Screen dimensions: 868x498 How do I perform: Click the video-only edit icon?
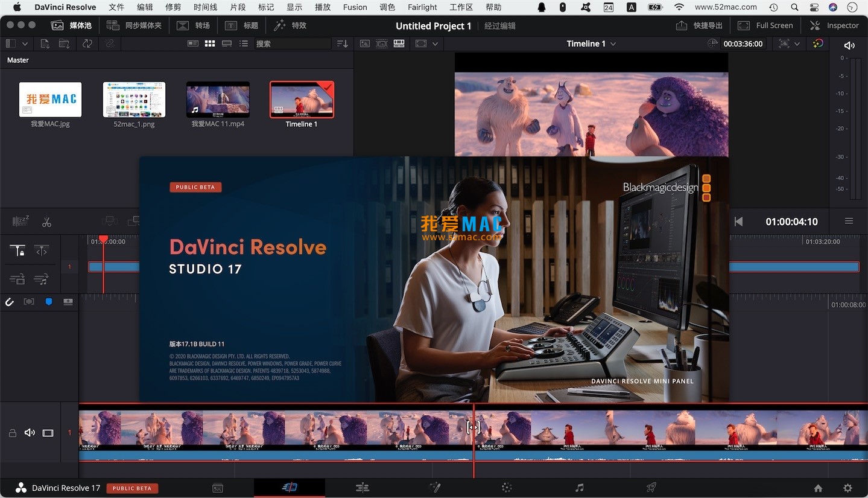[17, 279]
